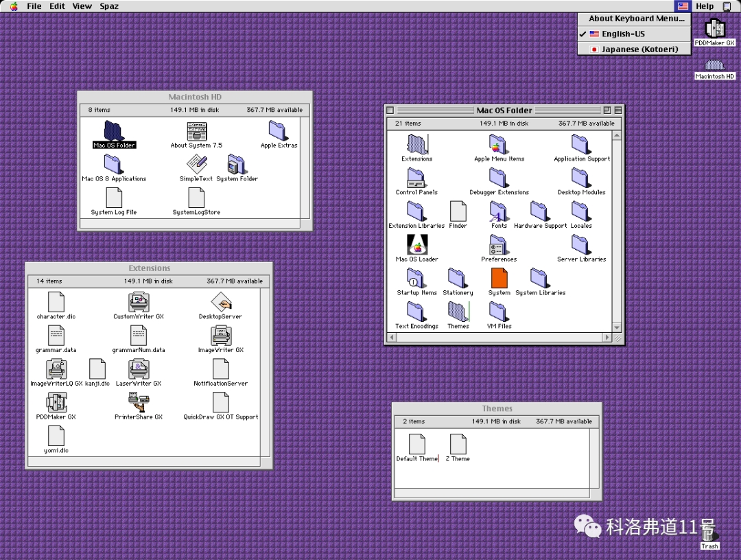The image size is (741, 560).
Task: Click the DesktopServer extension icon
Action: coord(220,302)
